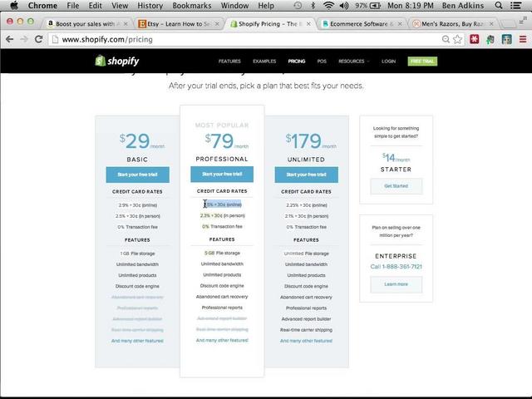Close the Shopify Pricing tab
The height and width of the screenshot is (399, 532).
[x=308, y=24]
